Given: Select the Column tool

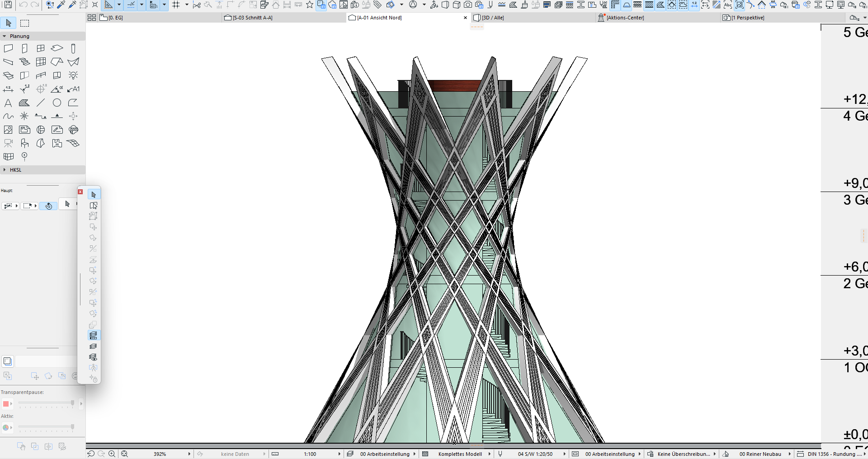Looking at the screenshot, I should click(x=73, y=48).
